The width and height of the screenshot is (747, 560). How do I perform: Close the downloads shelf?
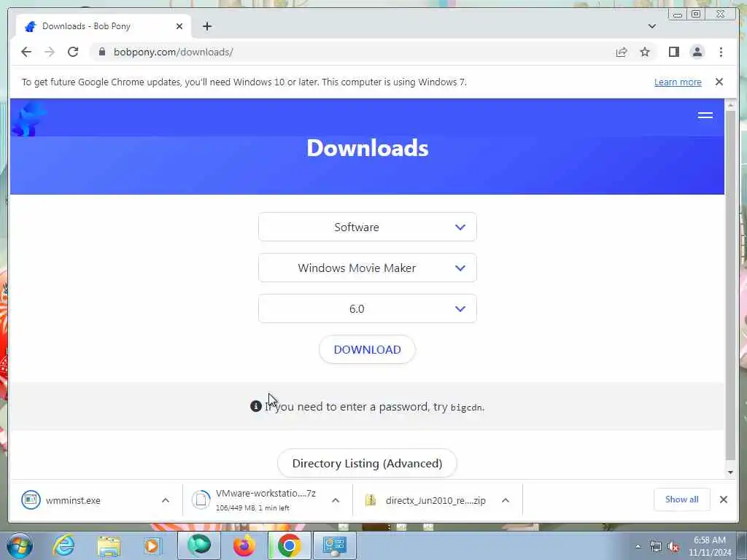click(723, 499)
